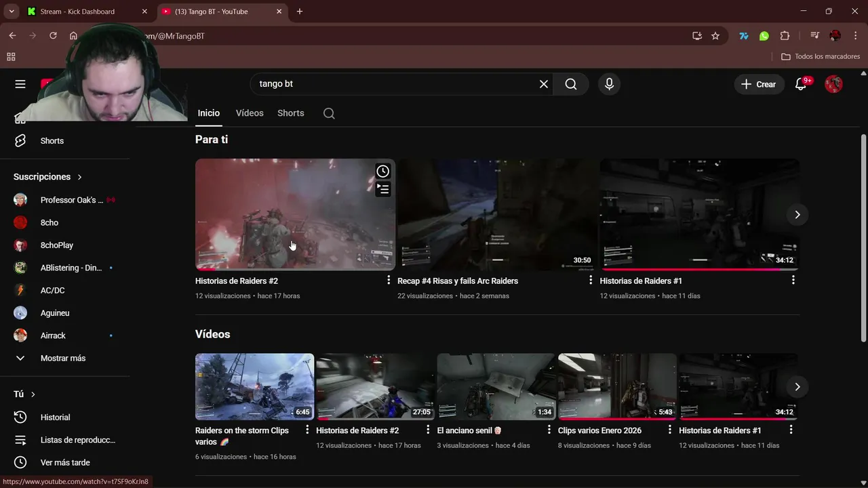The image size is (868, 488).
Task: Open the Chrome three-dot menu
Action: pyautogui.click(x=855, y=36)
